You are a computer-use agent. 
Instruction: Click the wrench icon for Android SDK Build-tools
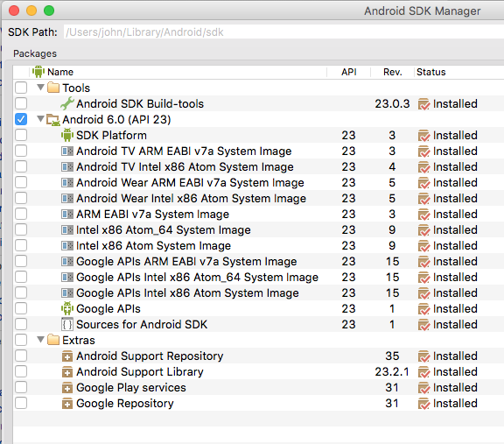[67, 103]
